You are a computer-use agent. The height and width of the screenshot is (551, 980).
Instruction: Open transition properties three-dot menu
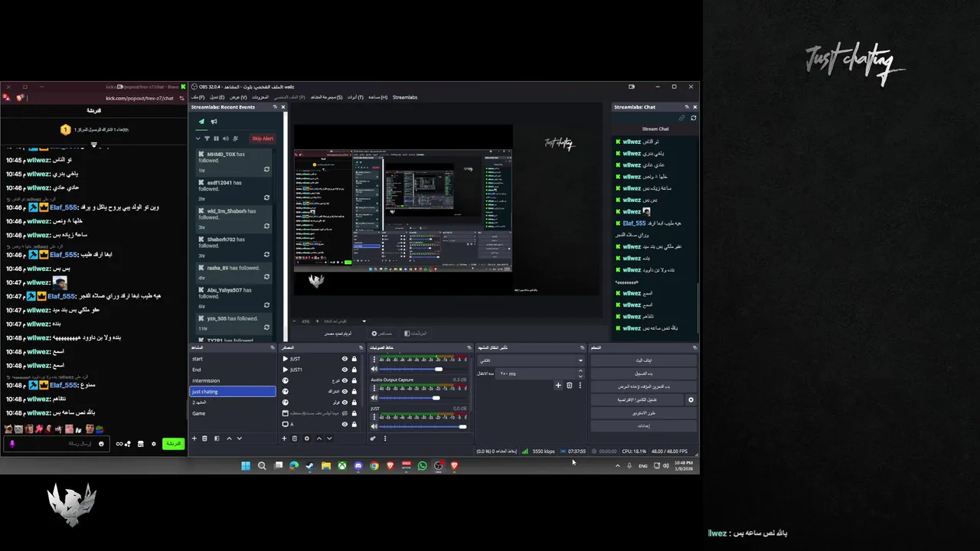[x=580, y=386]
